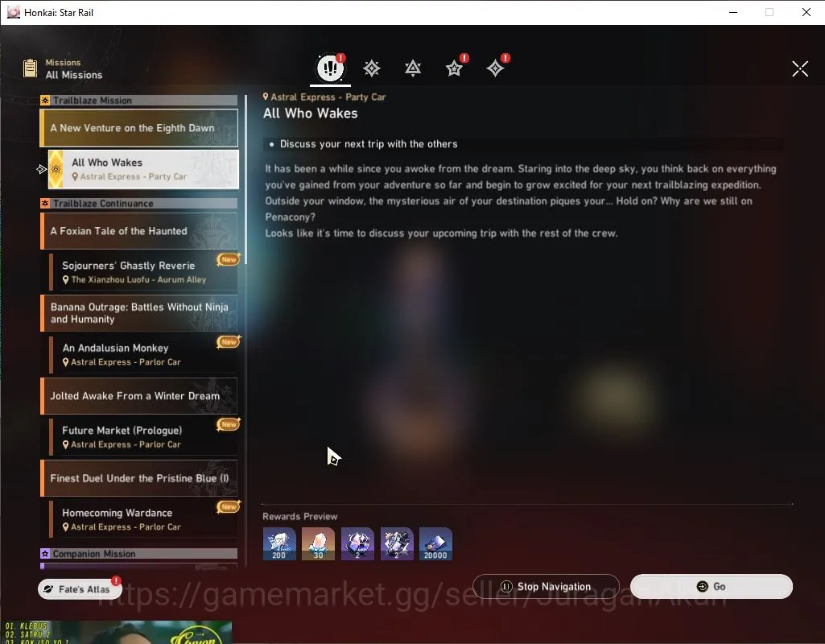Switch to the Trailblaze Mission filter icon
Screen dimensions: 825x644
point(372,68)
